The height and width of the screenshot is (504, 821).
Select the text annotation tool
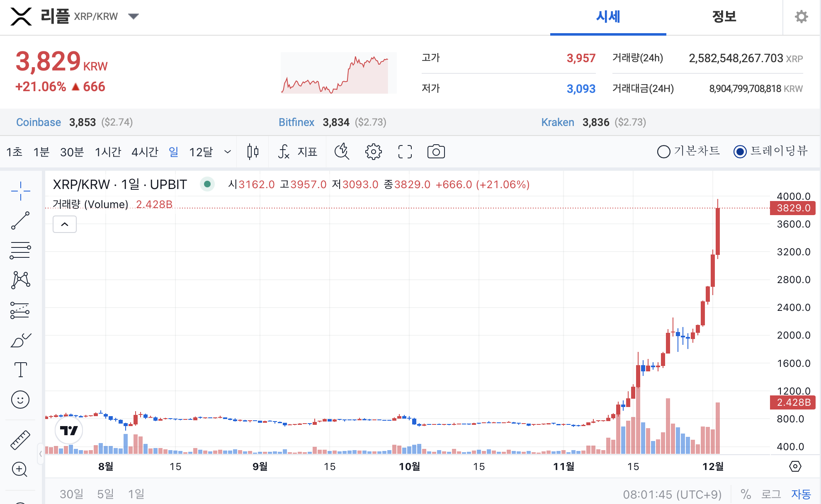click(x=20, y=369)
